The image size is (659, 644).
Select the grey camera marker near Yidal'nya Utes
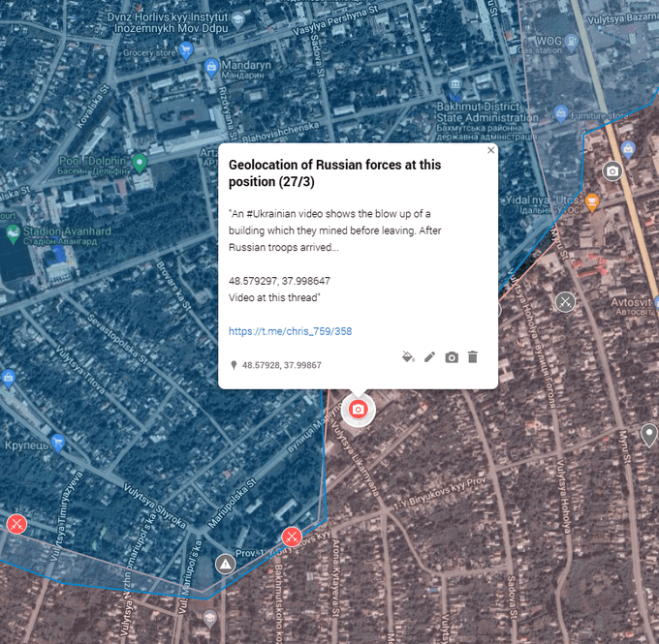coord(612,171)
